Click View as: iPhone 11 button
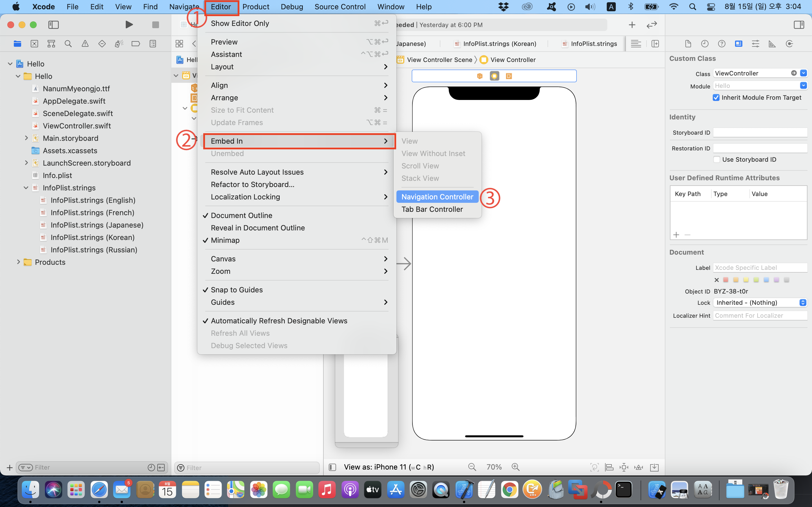Image resolution: width=812 pixels, height=507 pixels. (389, 467)
